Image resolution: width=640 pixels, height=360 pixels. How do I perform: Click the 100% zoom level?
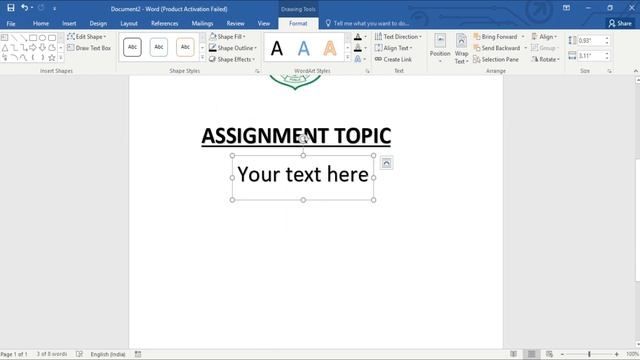click(632, 354)
